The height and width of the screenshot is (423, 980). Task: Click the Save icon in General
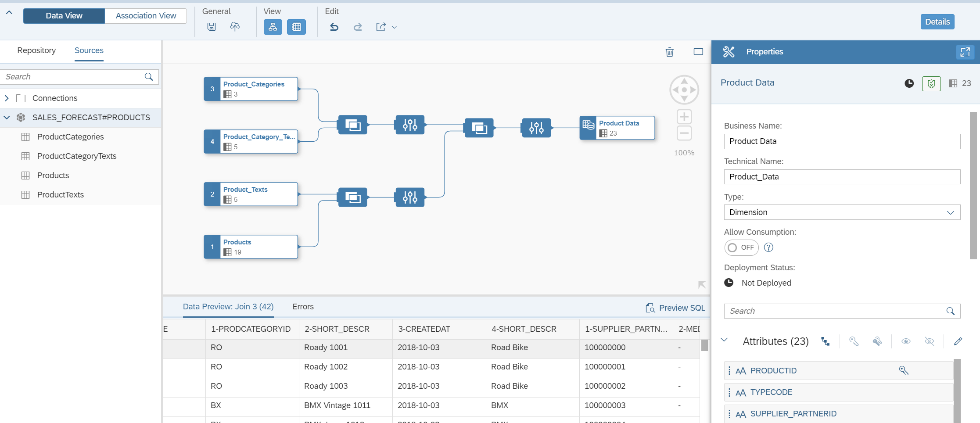[x=212, y=27]
